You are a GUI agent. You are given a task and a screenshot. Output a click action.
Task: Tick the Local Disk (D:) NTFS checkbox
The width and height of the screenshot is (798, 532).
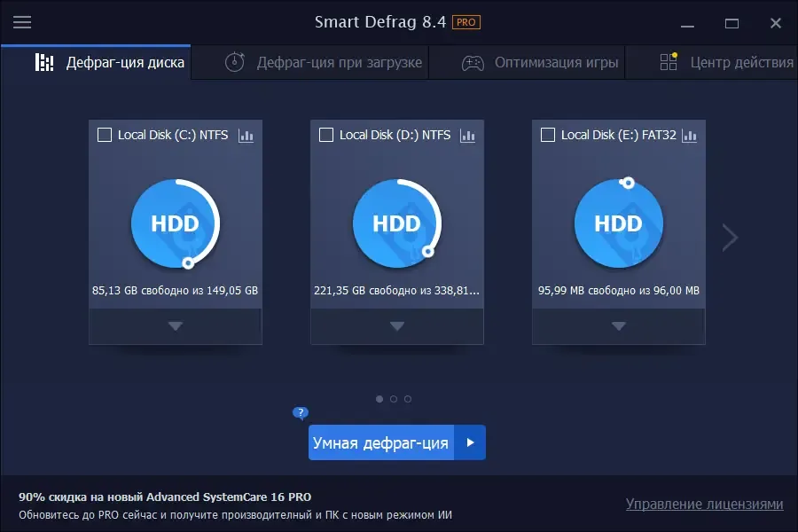(x=325, y=135)
